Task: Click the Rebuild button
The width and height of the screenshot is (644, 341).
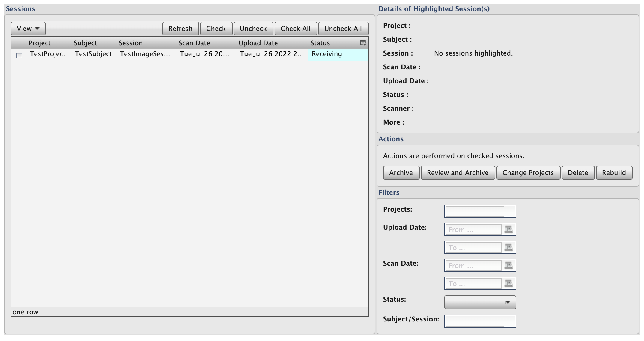Action: coord(614,173)
